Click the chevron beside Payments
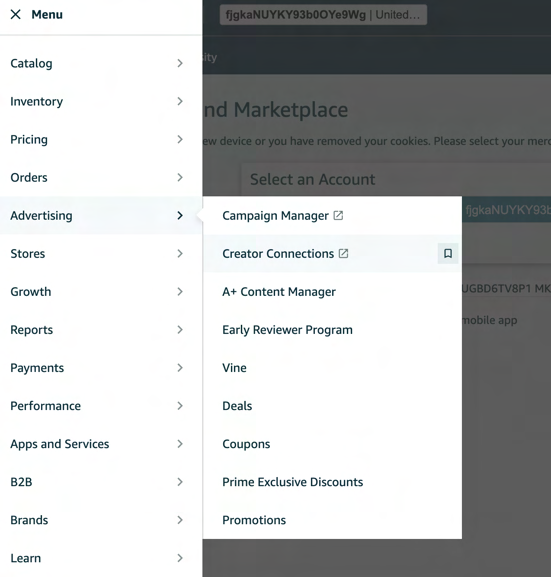 click(180, 368)
